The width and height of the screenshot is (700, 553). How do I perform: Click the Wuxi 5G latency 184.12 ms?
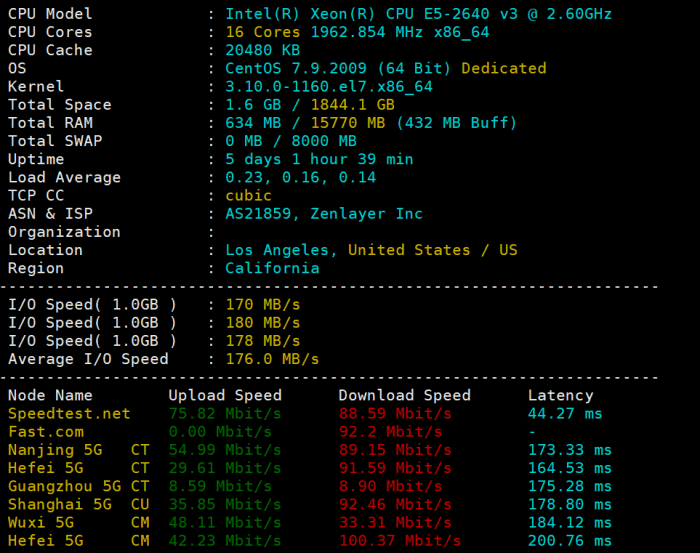pyautogui.click(x=565, y=522)
